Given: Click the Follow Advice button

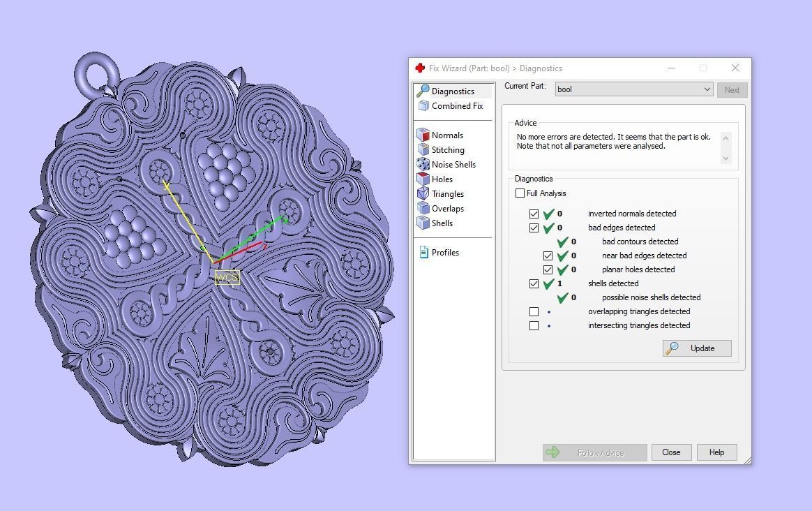Looking at the screenshot, I should [594, 452].
